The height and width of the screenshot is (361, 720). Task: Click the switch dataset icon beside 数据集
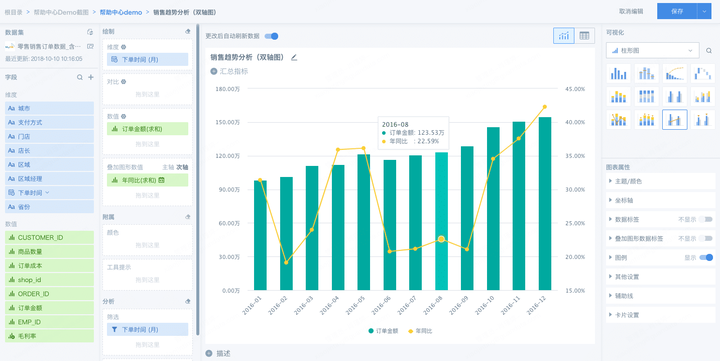pos(90,33)
